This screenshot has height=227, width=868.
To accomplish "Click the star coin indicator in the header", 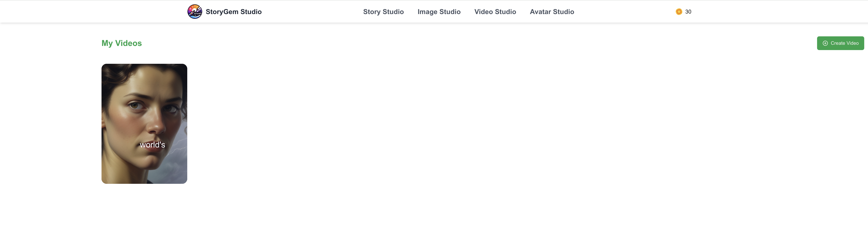I will tap(678, 12).
